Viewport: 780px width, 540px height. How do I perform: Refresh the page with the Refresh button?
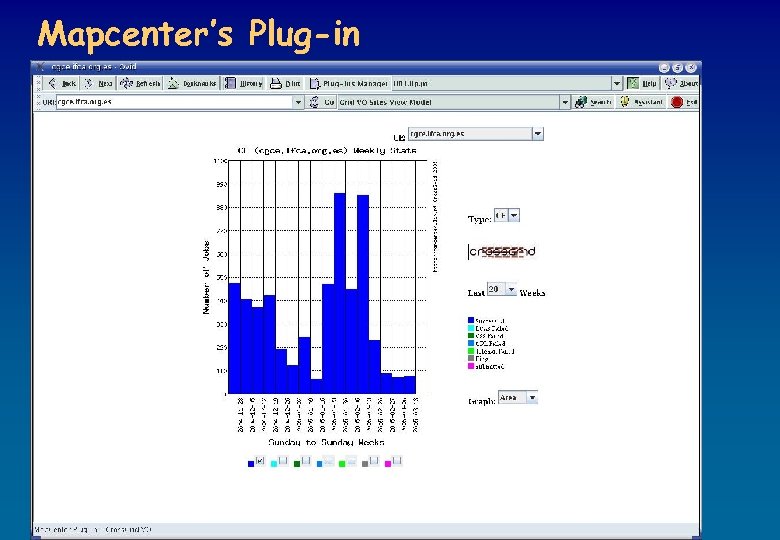point(140,84)
